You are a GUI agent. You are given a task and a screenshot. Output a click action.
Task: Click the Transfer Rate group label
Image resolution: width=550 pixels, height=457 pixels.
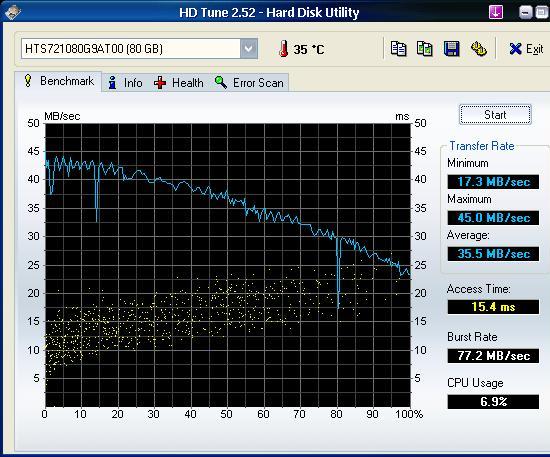(482, 146)
